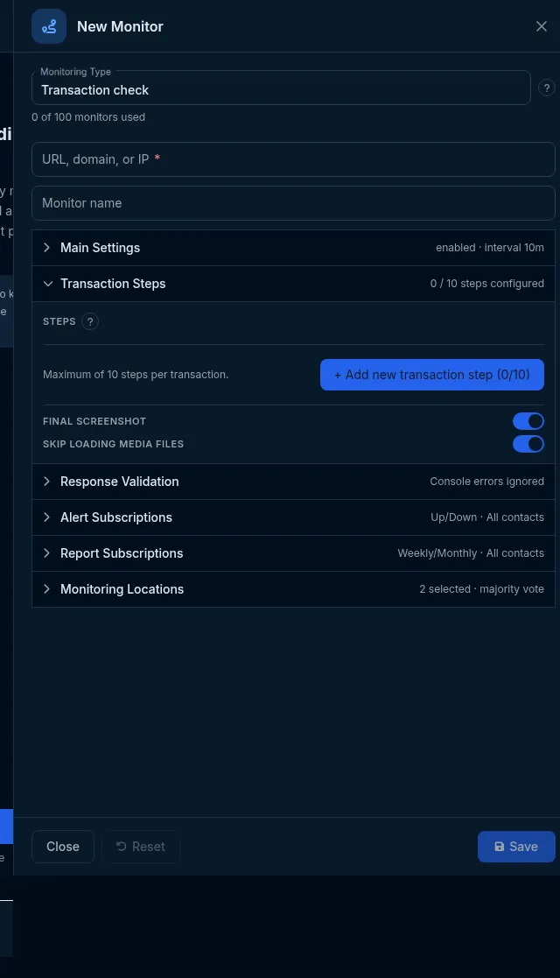Click 'Maximum of 10 steps per transaction.' text
The image size is (560, 978).
[x=136, y=375]
